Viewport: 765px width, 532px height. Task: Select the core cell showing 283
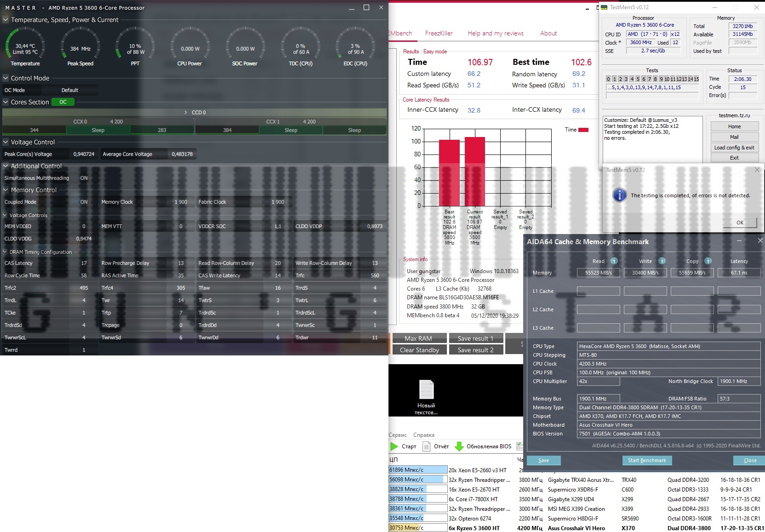(x=162, y=130)
